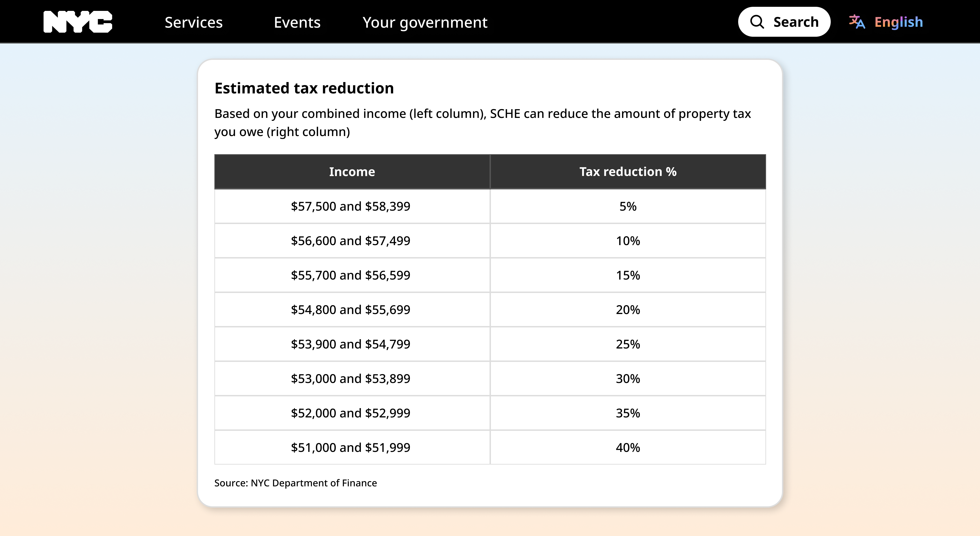980x536 pixels.
Task: Select the $54,800 and $55,699 income cell
Action: (x=351, y=309)
